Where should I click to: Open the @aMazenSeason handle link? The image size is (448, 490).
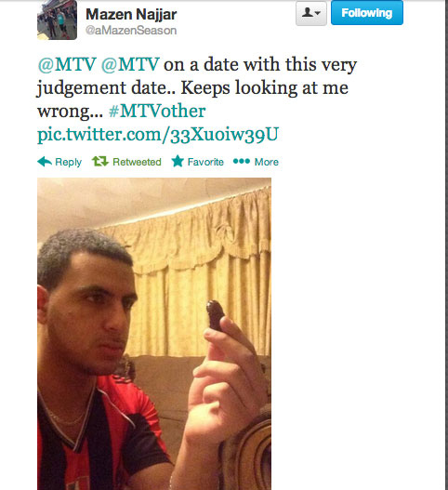131,31
